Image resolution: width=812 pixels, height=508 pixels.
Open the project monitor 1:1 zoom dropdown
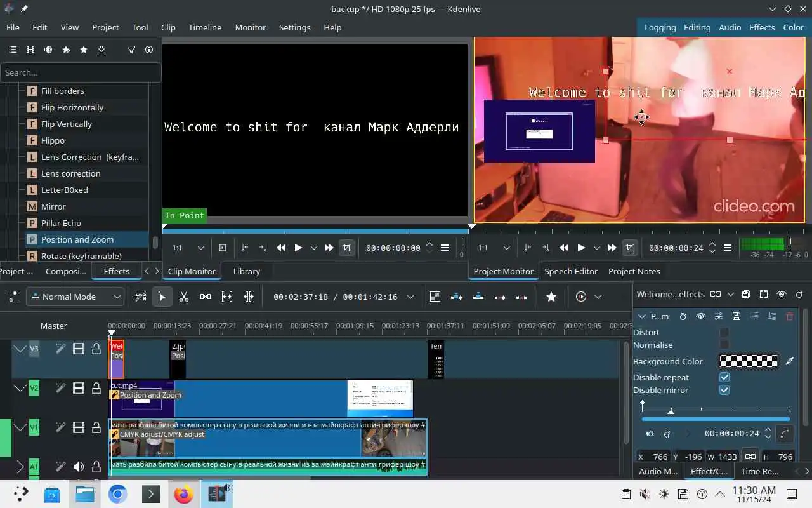(494, 248)
